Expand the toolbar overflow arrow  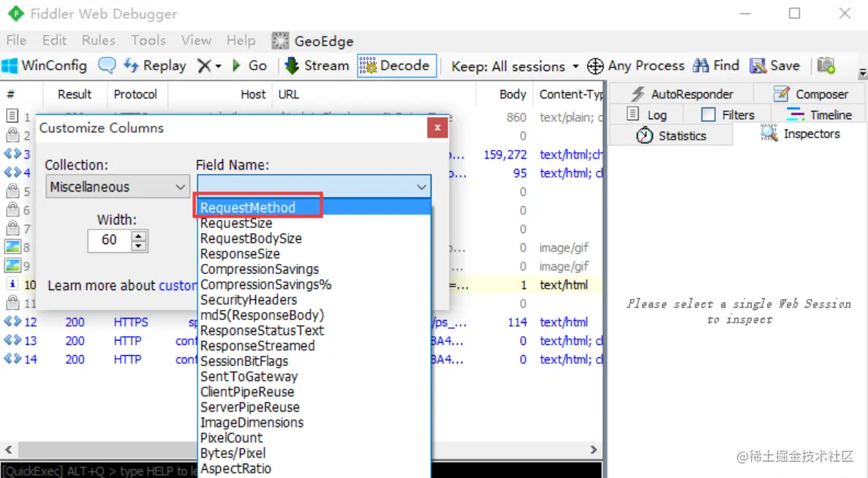click(x=862, y=72)
